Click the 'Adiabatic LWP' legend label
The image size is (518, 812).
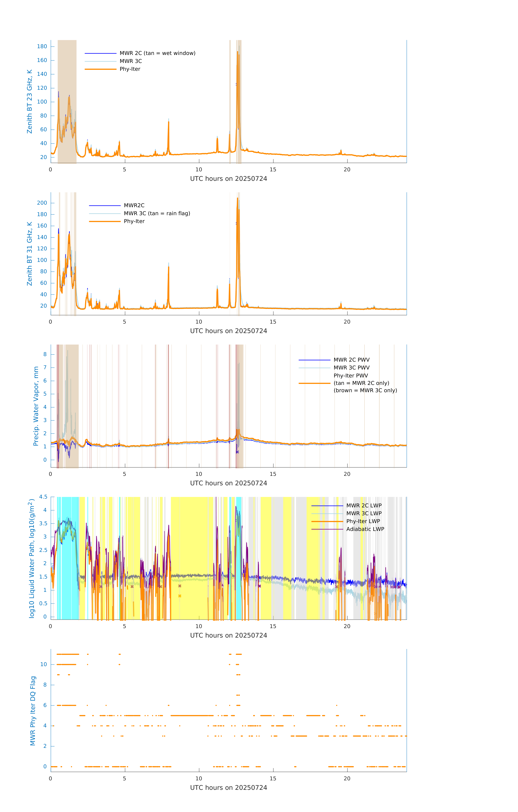coord(365,529)
